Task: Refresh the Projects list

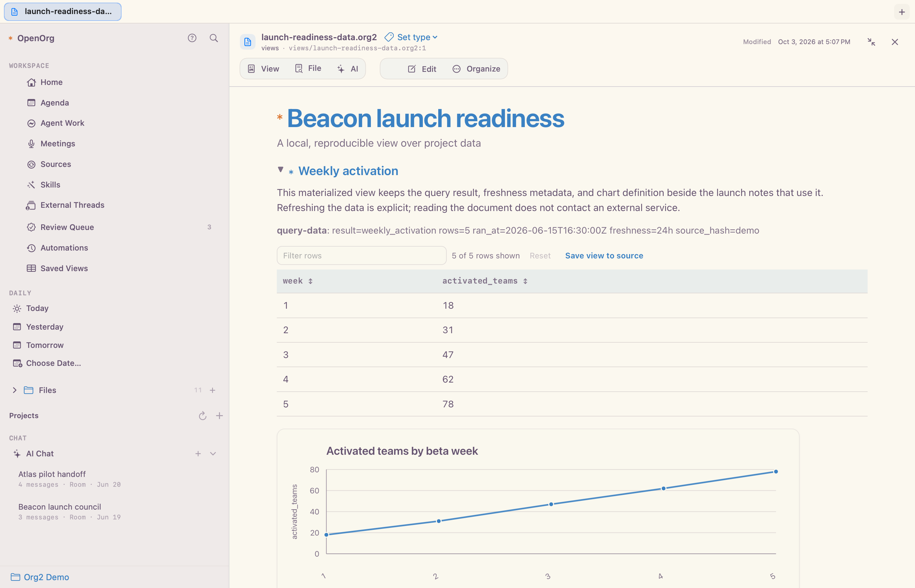Action: 203,416
